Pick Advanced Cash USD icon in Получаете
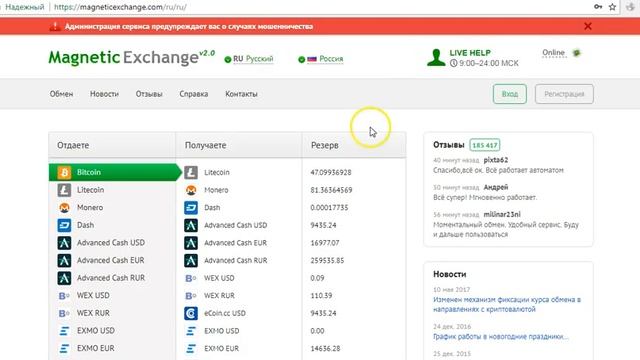 click(191, 225)
